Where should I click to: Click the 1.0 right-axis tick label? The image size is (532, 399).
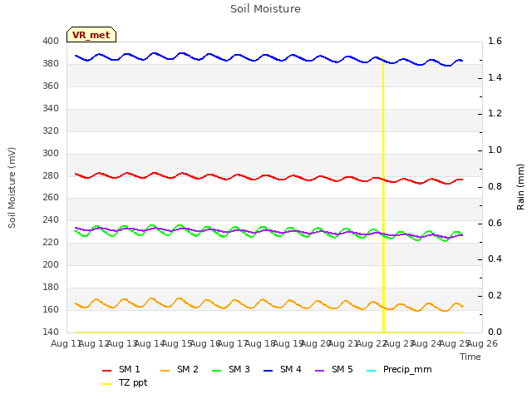pyautogui.click(x=495, y=150)
